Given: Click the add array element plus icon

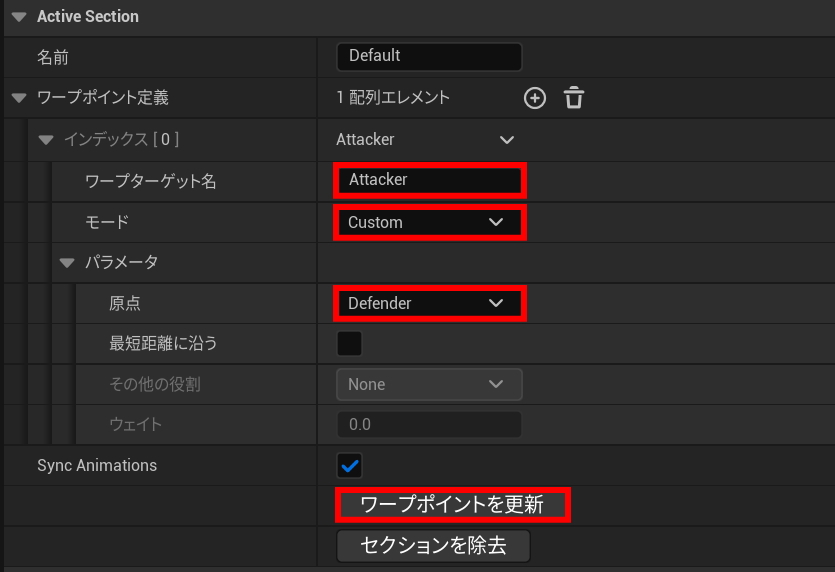Looking at the screenshot, I should pyautogui.click(x=535, y=98).
